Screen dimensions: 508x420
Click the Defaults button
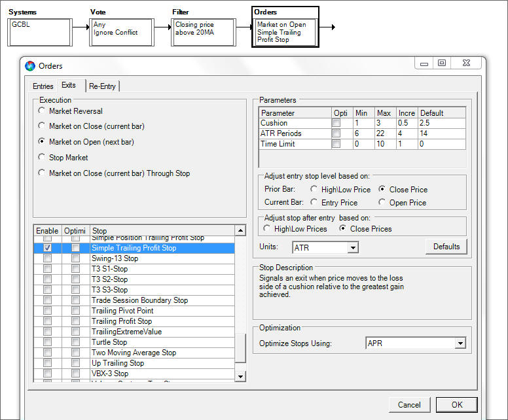coord(446,247)
